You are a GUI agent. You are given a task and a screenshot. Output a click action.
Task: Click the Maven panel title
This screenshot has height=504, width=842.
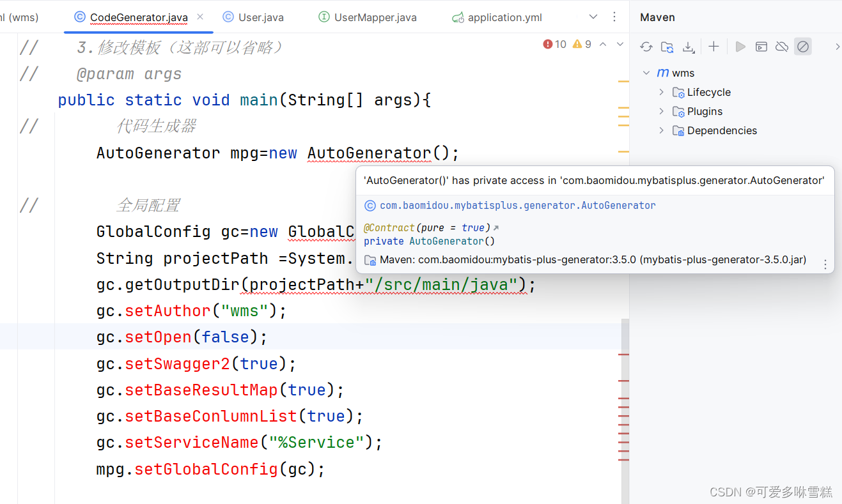pos(657,17)
